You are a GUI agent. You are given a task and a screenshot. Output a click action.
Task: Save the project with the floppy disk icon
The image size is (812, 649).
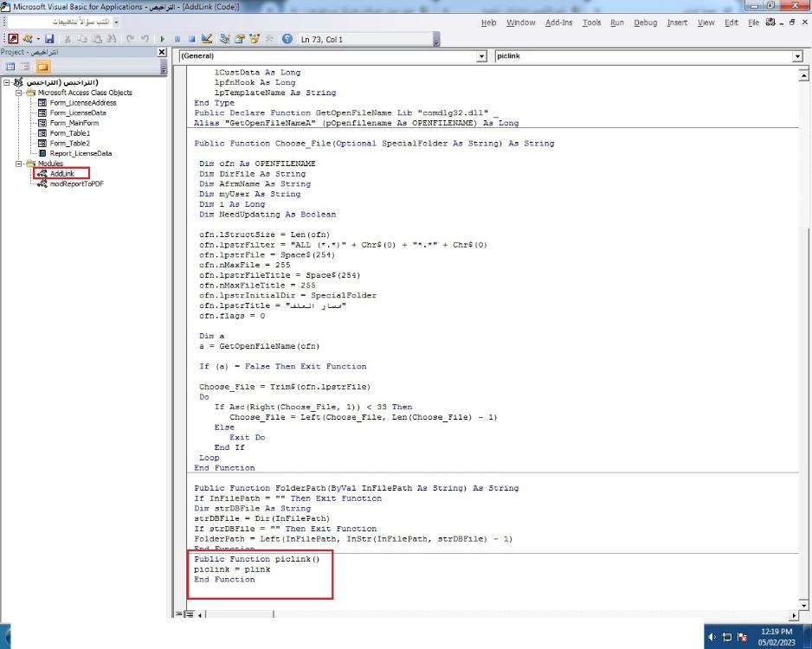[x=49, y=39]
